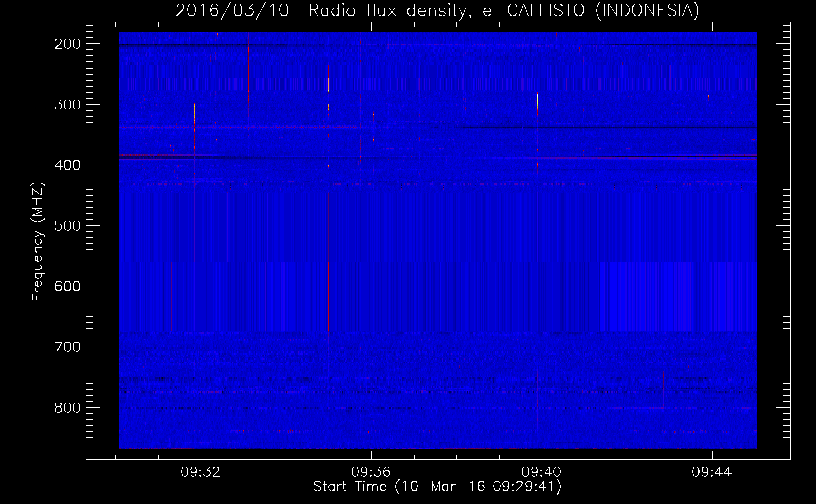Click the 'Frequency (MHZ)' axis label
This screenshot has width=816, height=504.
pyautogui.click(x=38, y=241)
